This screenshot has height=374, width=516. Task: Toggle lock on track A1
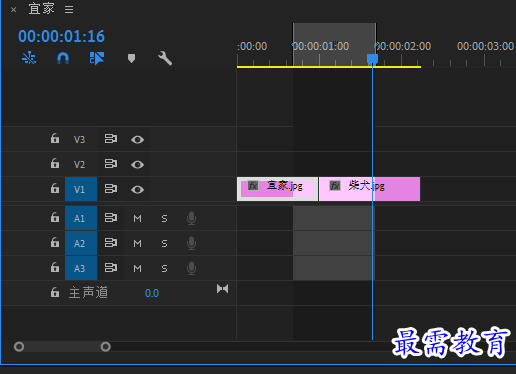(x=55, y=217)
